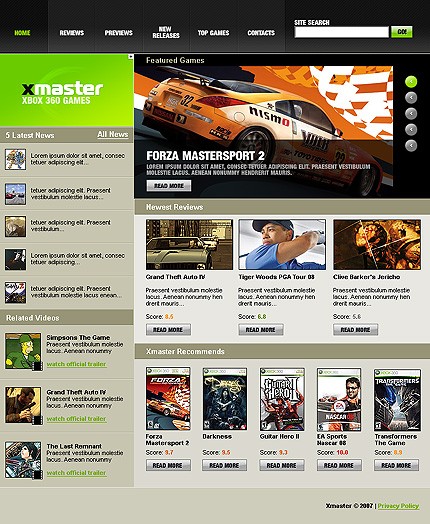The image size is (430, 524).
Task: Go to the New Releases menu item
Action: (x=166, y=32)
